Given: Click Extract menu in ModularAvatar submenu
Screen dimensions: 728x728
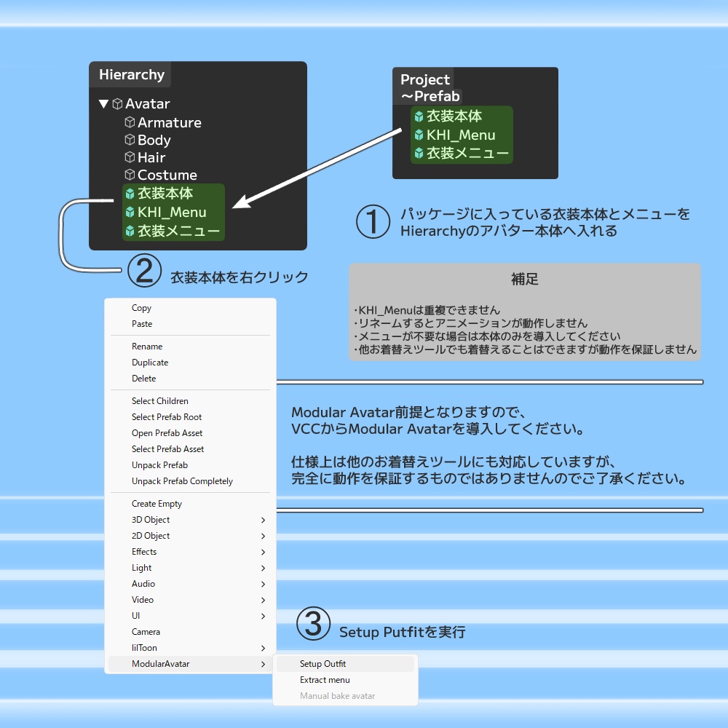Looking at the screenshot, I should [345, 680].
